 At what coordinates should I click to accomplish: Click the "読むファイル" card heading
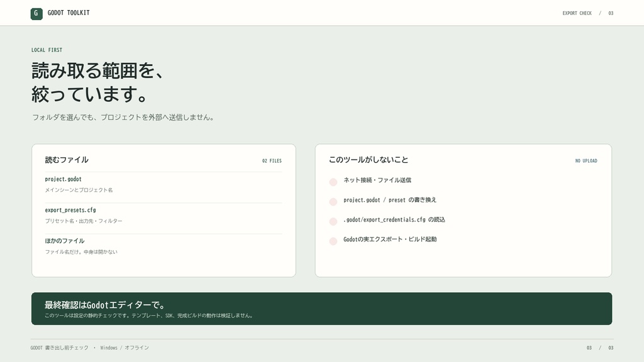tap(67, 160)
